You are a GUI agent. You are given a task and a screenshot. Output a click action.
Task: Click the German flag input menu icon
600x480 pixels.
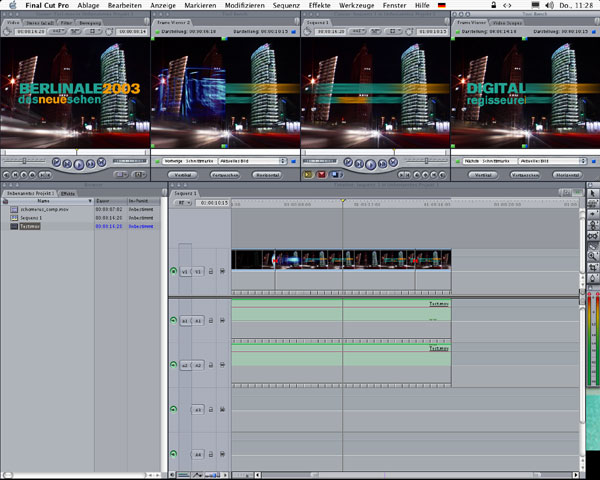(x=442, y=5)
